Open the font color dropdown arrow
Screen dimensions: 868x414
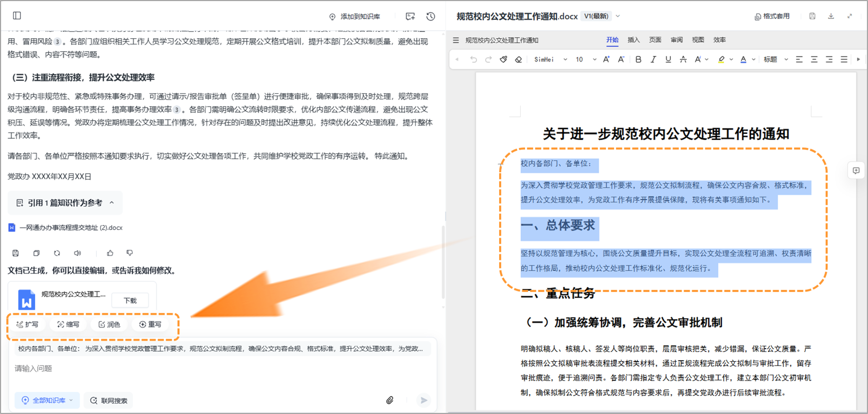(753, 60)
